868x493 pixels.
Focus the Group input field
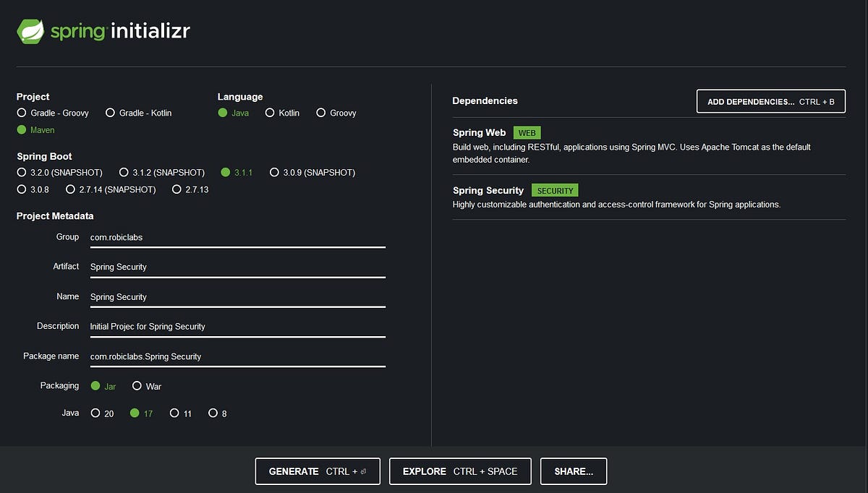pos(237,237)
